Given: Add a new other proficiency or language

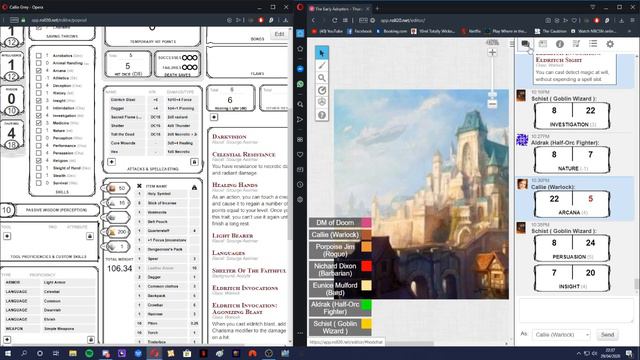Looking at the screenshot, I should [7, 340].
